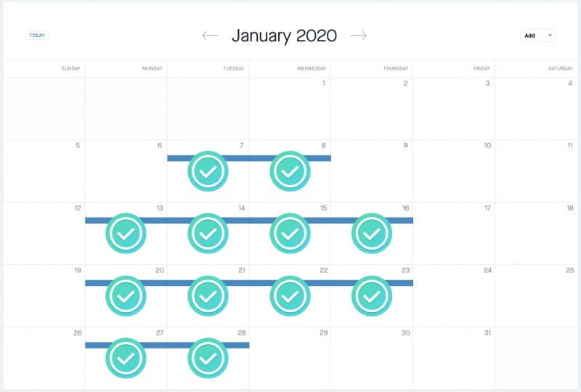581x392 pixels.
Task: Click the January 2020 month title
Action: pos(284,36)
